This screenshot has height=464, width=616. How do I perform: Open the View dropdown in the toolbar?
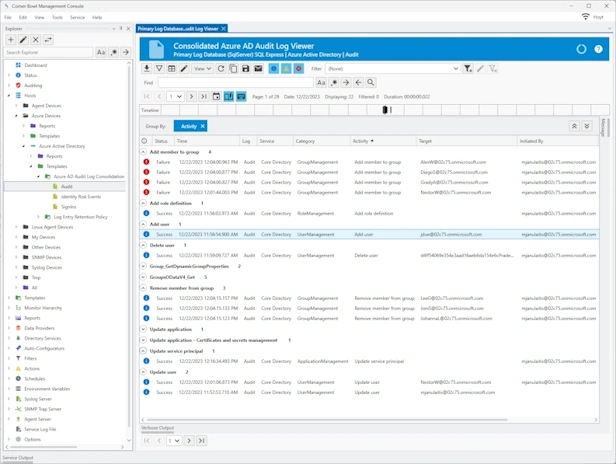tap(202, 69)
